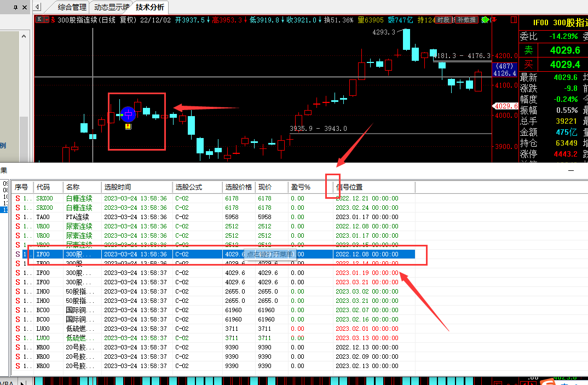The width and height of the screenshot is (588, 385).
Task: Click the highlighted IF00 row dated 2022.12.08
Action: 214,254
